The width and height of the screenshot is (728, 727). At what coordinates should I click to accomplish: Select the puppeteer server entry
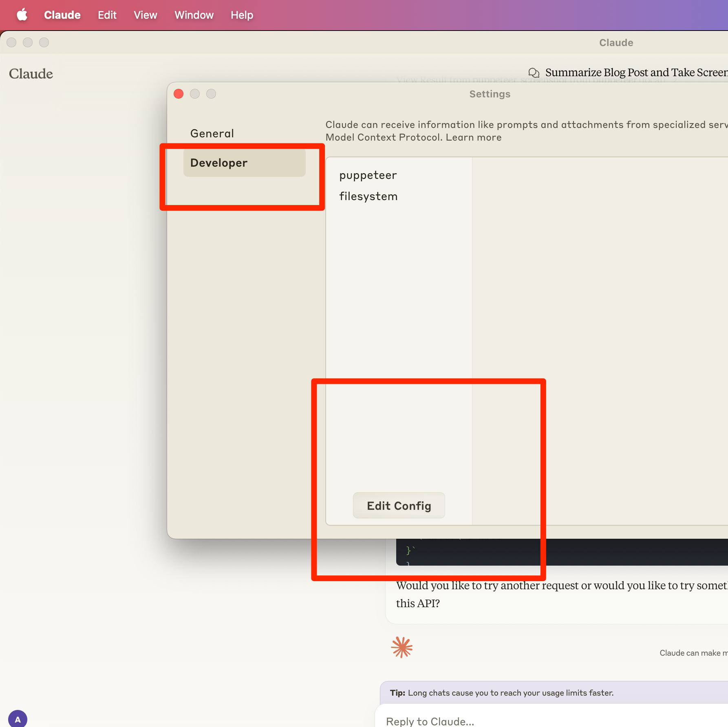368,175
